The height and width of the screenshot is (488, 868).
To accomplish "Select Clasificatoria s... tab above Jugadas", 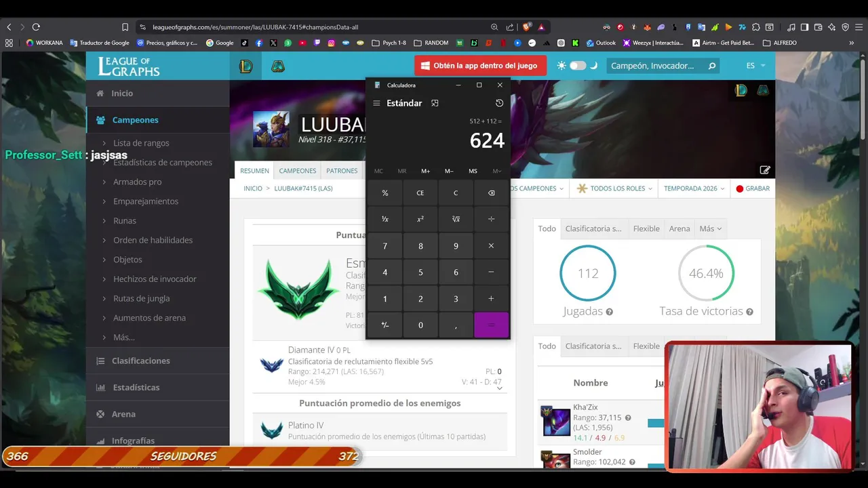I will coord(593,228).
